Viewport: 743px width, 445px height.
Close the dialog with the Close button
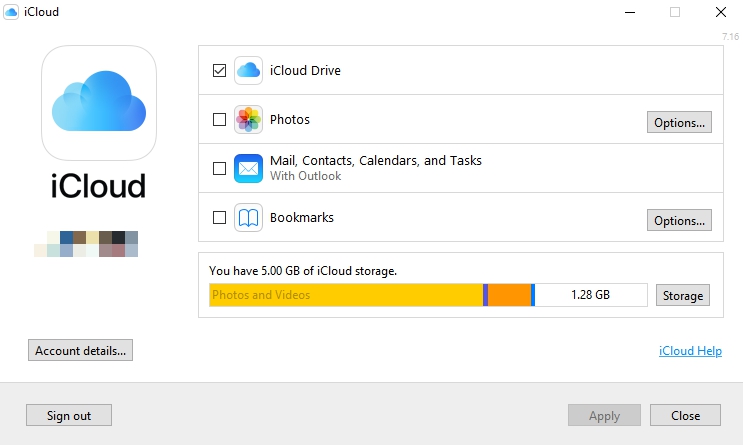(x=685, y=415)
